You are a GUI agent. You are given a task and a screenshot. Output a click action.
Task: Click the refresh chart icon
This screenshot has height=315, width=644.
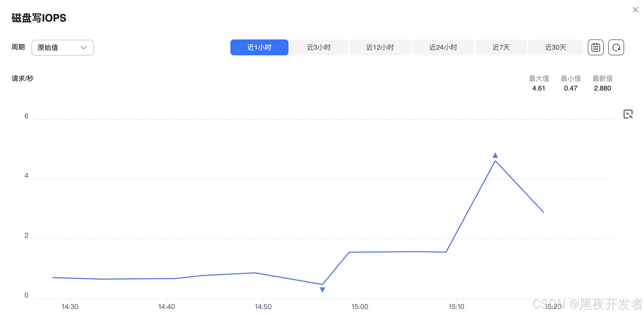(x=616, y=47)
